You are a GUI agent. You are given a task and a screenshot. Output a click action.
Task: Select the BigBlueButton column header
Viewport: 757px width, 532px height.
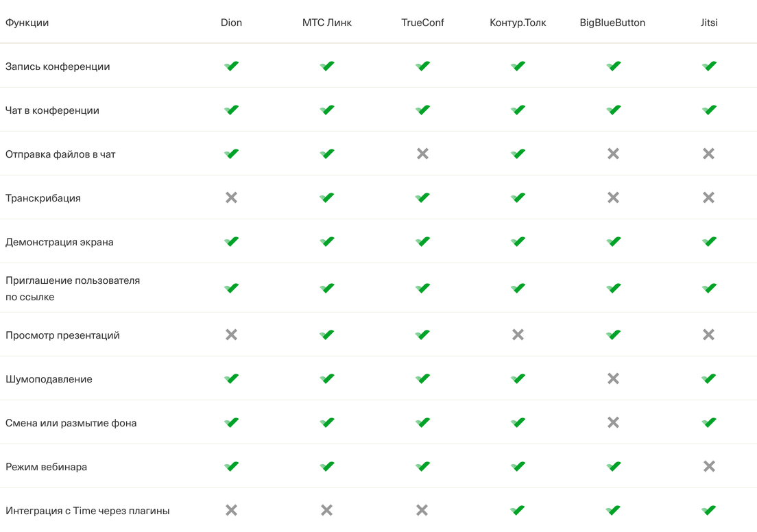612,23
